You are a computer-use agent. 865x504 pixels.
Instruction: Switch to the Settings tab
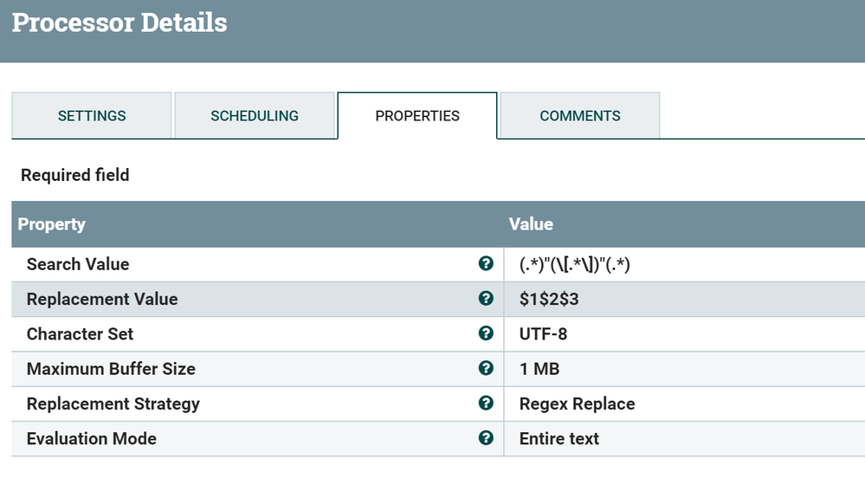[92, 116]
